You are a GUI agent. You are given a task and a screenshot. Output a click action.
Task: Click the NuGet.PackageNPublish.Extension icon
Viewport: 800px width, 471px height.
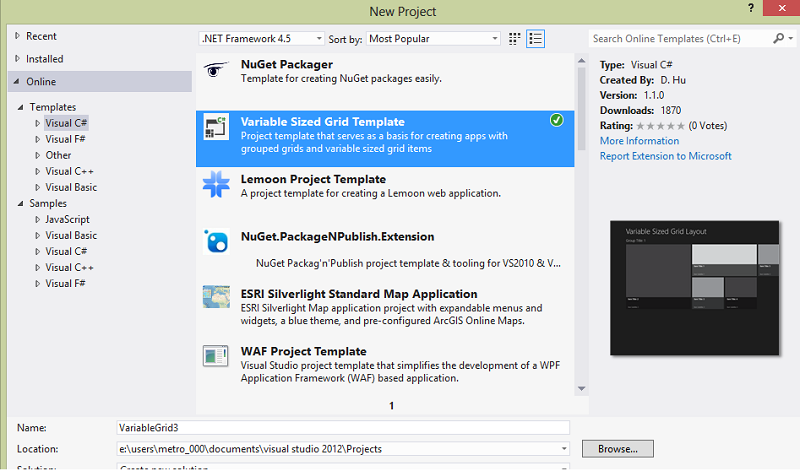(216, 241)
